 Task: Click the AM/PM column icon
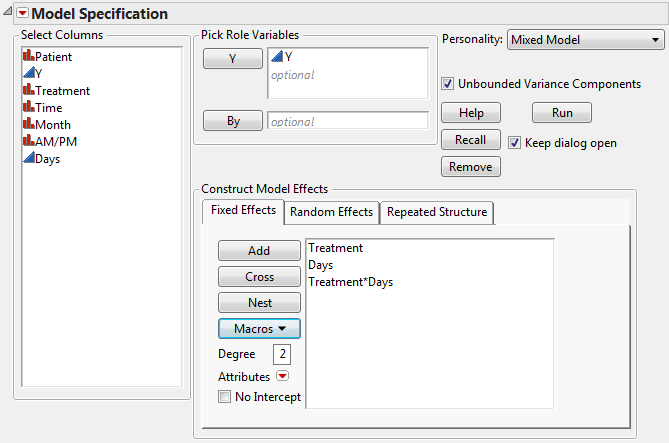click(x=28, y=142)
